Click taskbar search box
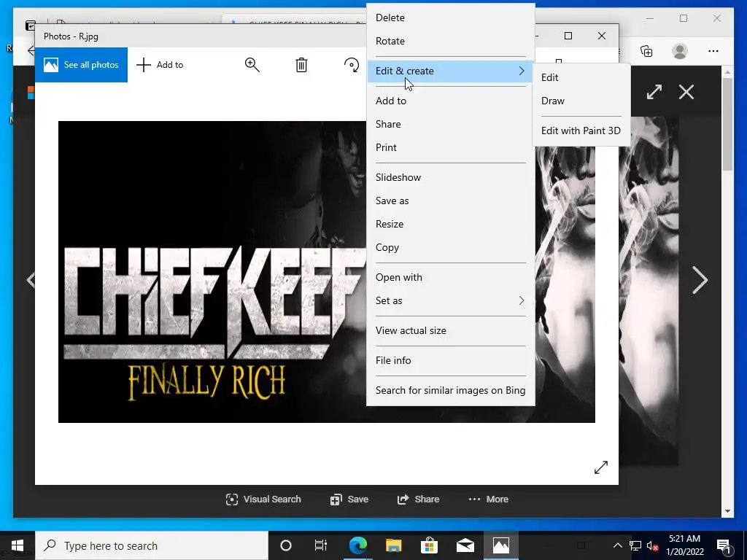Viewport: 747px width, 560px height. click(x=152, y=545)
